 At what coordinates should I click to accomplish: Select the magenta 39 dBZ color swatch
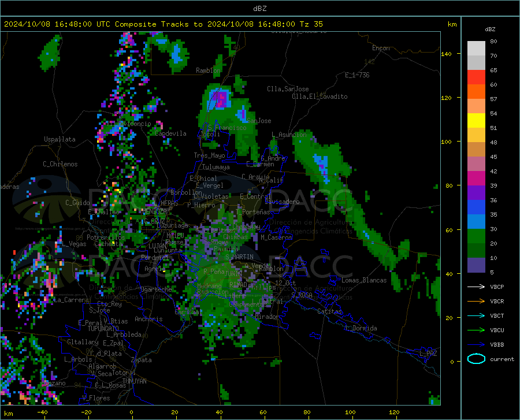coord(476,179)
